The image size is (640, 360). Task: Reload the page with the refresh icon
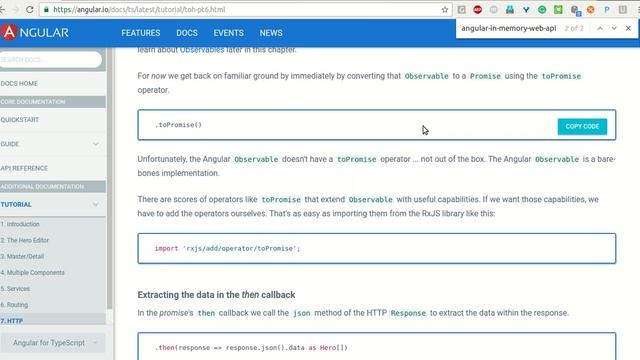29,9
